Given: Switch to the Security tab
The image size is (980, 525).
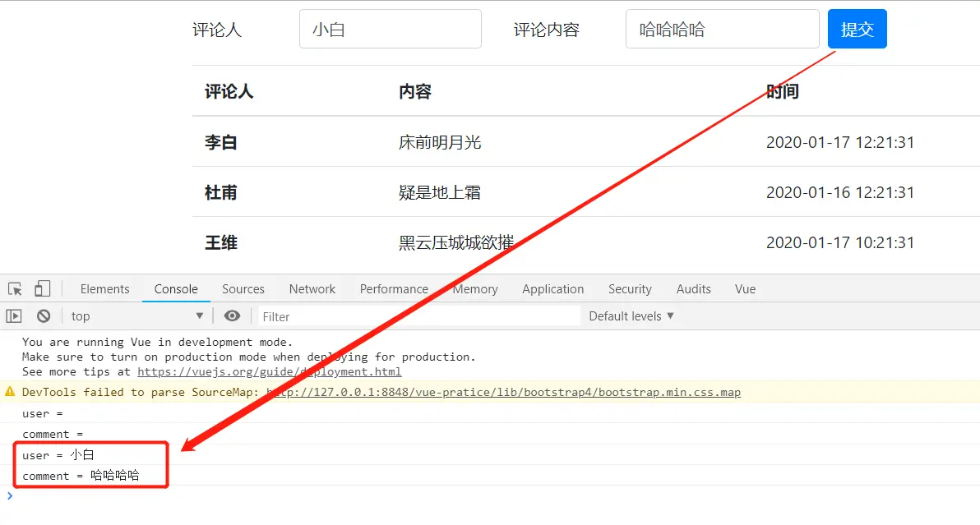Looking at the screenshot, I should [630, 289].
